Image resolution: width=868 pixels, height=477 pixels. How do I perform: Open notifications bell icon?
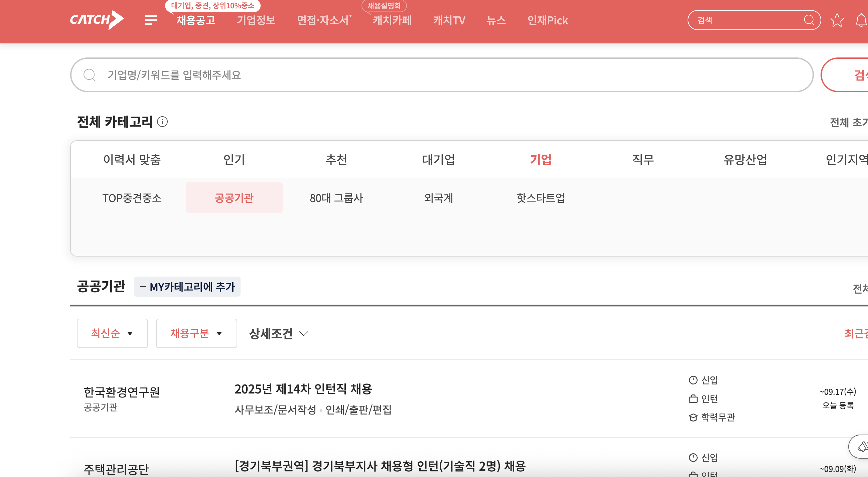pos(861,20)
